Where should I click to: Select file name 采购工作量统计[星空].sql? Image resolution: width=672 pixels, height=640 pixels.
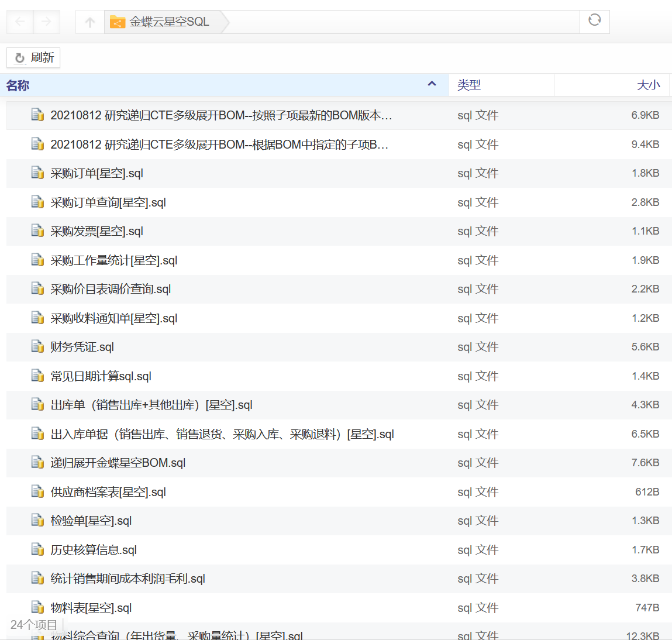tap(114, 260)
